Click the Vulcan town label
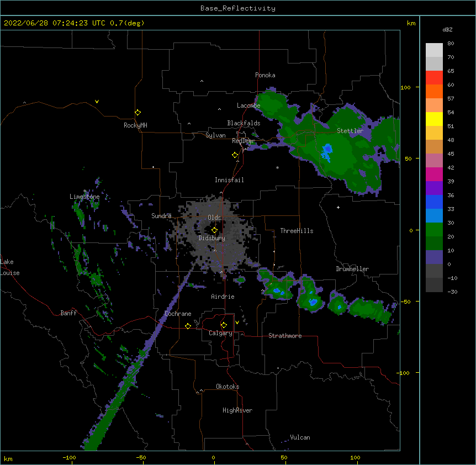This screenshot has height=465, width=476. [300, 437]
